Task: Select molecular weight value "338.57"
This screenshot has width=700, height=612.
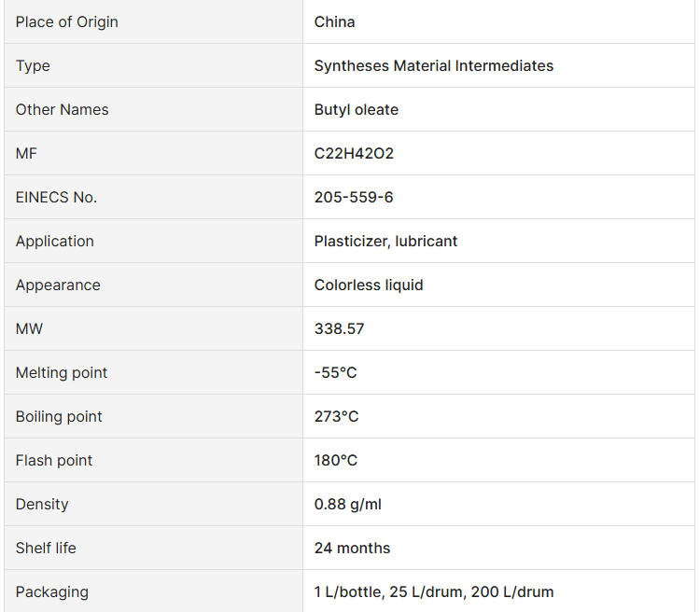Action: (x=339, y=328)
